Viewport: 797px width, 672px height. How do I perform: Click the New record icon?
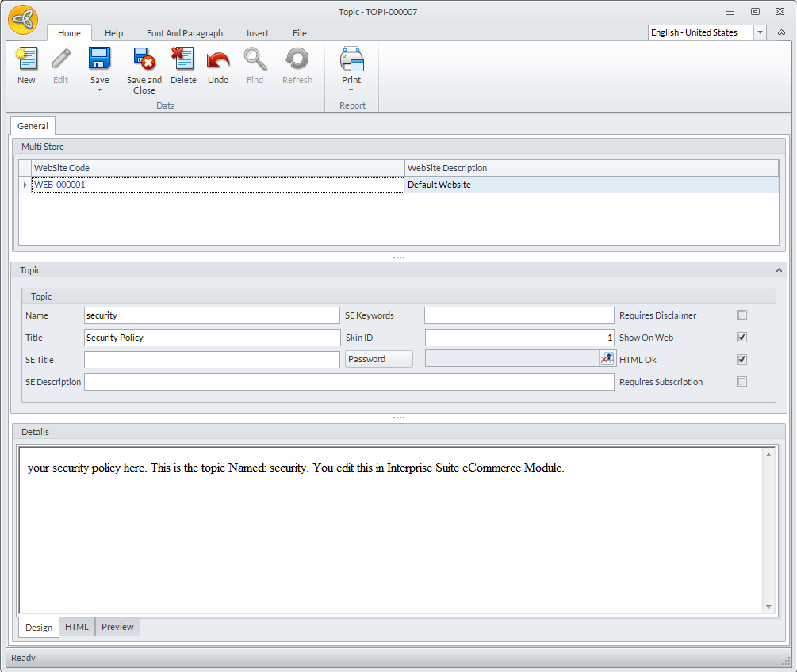click(x=26, y=60)
